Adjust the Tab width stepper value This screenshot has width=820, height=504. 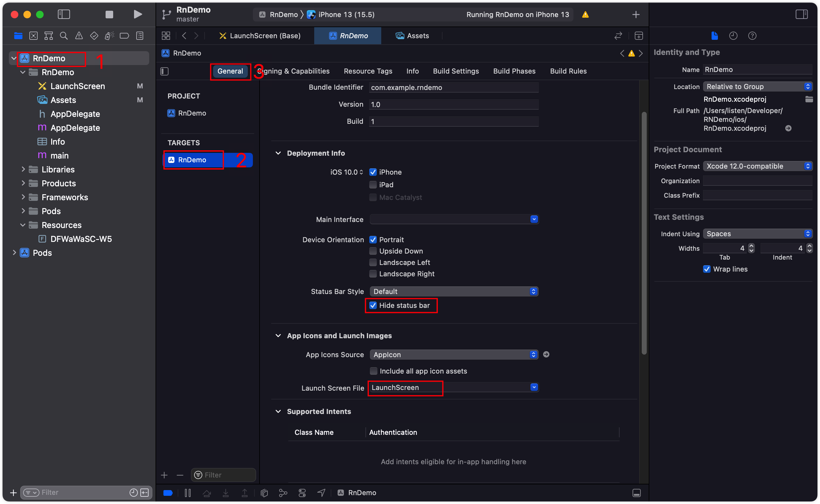coord(751,248)
